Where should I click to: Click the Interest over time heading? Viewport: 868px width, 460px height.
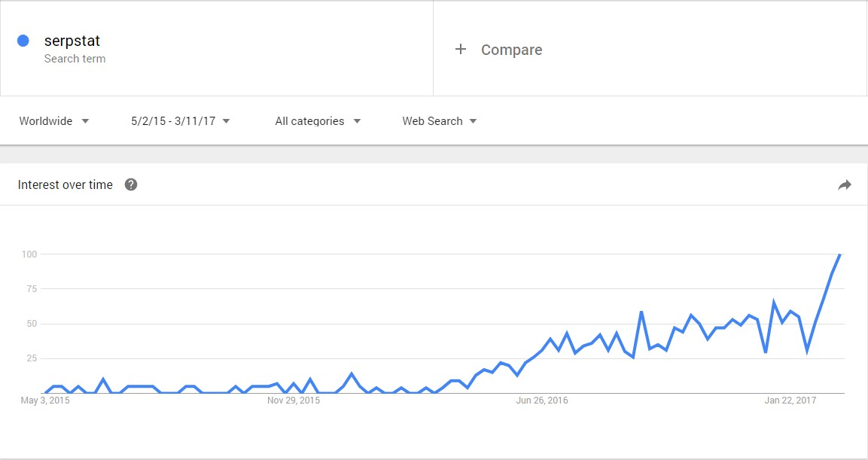tap(65, 185)
